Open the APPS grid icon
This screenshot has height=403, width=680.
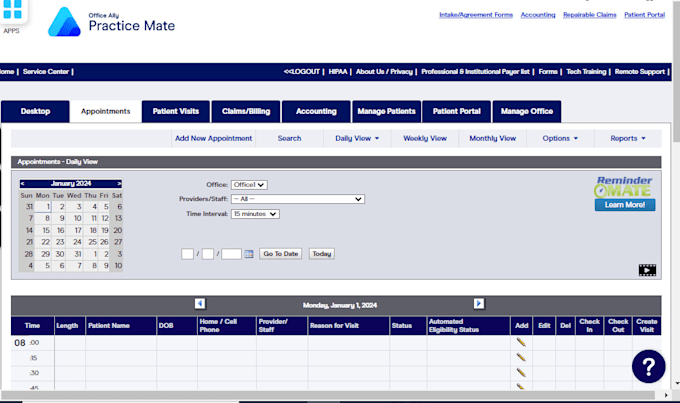coord(12,10)
